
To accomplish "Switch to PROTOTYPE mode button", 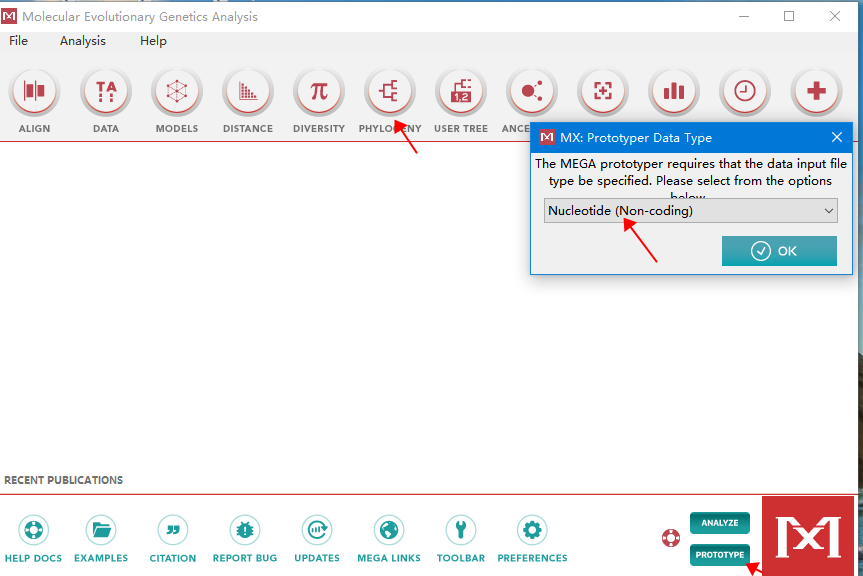I will click(x=720, y=555).
